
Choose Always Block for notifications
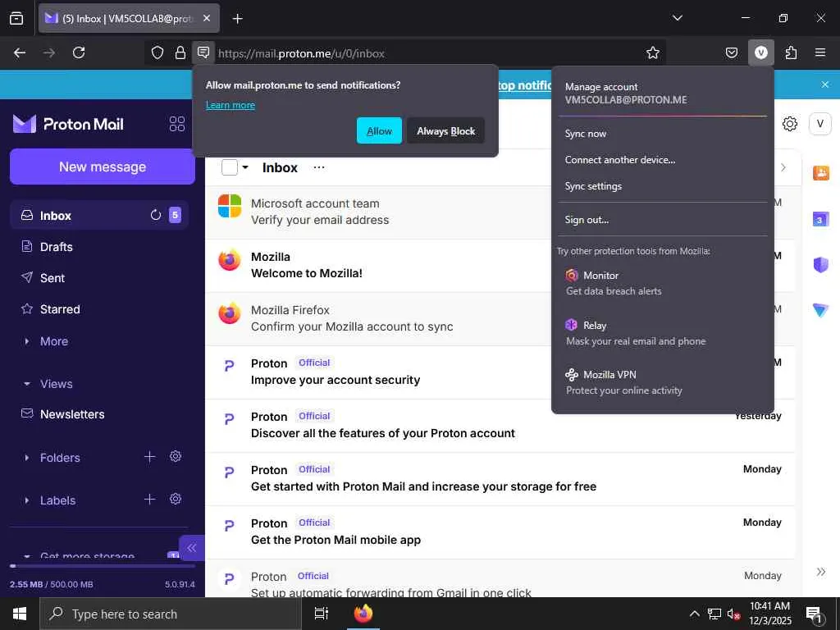[x=445, y=130]
